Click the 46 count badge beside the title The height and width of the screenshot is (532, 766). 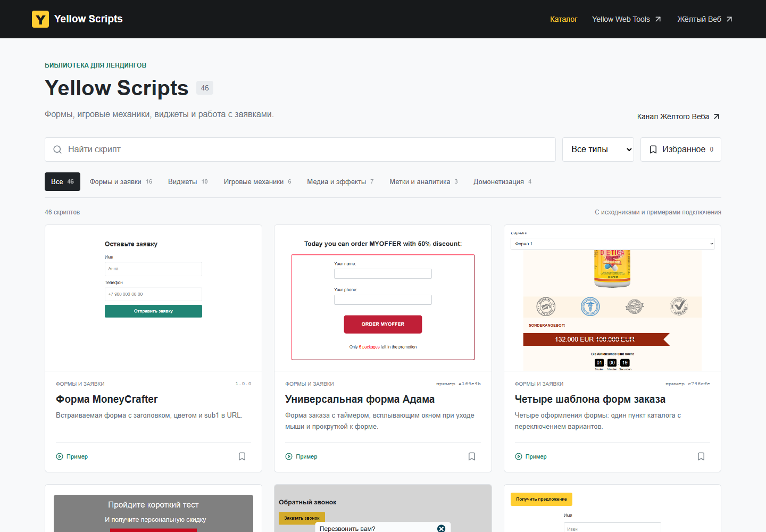coord(205,88)
